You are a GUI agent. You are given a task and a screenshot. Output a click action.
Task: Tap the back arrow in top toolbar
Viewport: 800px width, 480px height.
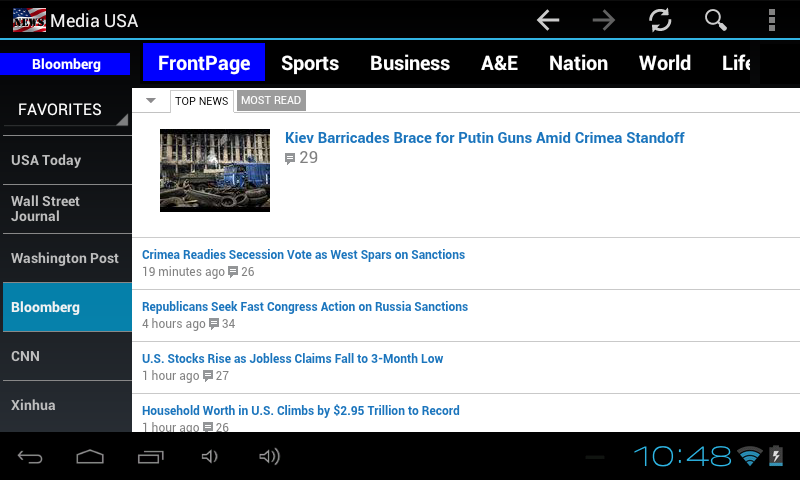click(547, 20)
